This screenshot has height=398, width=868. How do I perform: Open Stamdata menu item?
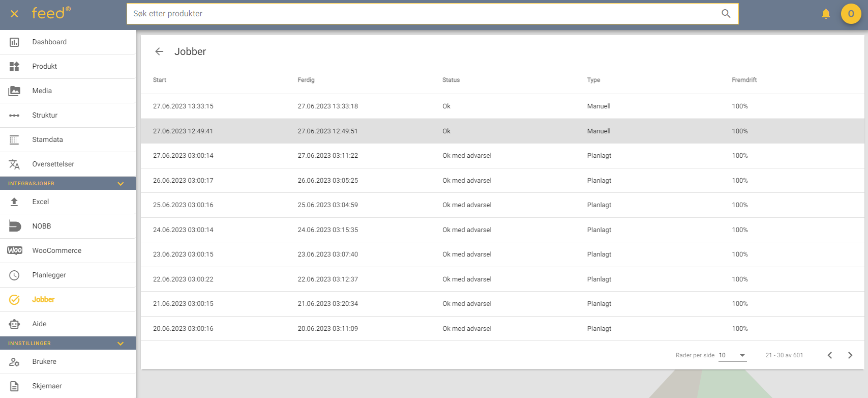(x=68, y=140)
